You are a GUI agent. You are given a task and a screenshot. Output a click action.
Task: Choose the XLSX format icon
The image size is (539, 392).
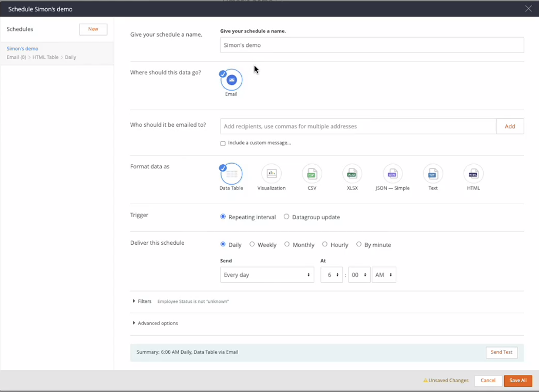(x=352, y=174)
